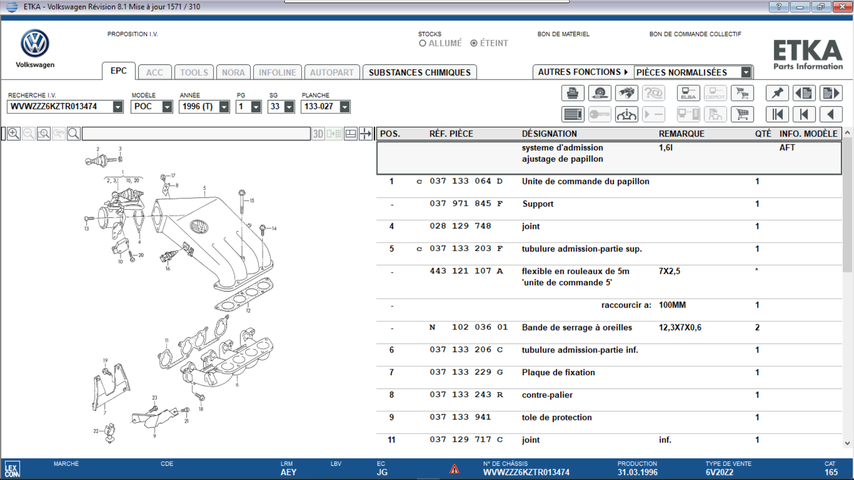854x480 pixels.
Task: Click BON DE COMMANDE COLLECTIF
Action: click(x=695, y=34)
